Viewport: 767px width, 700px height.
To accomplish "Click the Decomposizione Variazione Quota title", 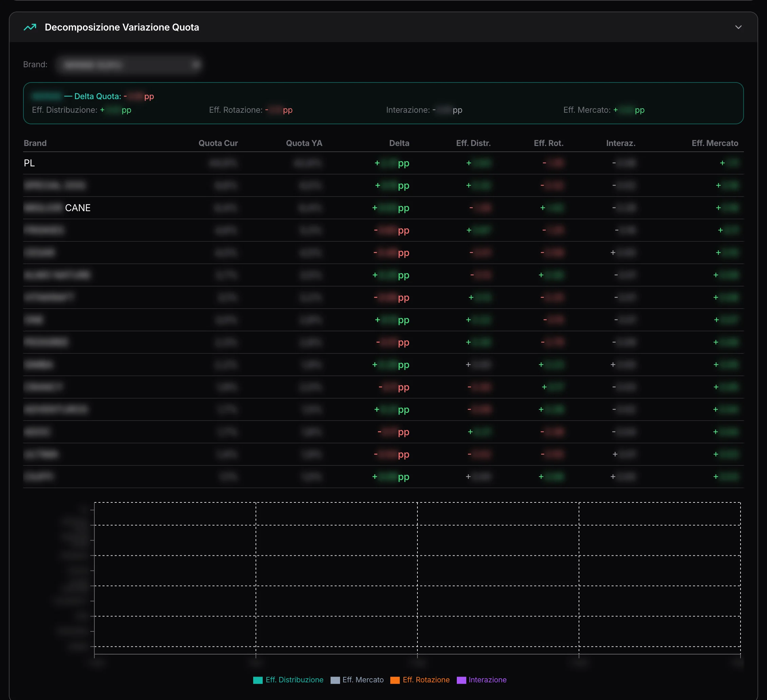I will click(x=122, y=27).
